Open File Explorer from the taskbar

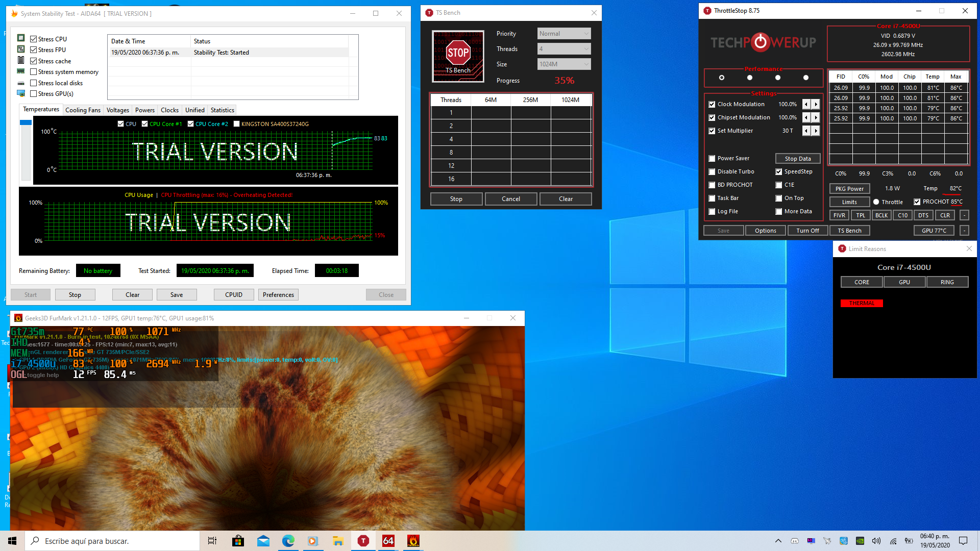pos(338,541)
